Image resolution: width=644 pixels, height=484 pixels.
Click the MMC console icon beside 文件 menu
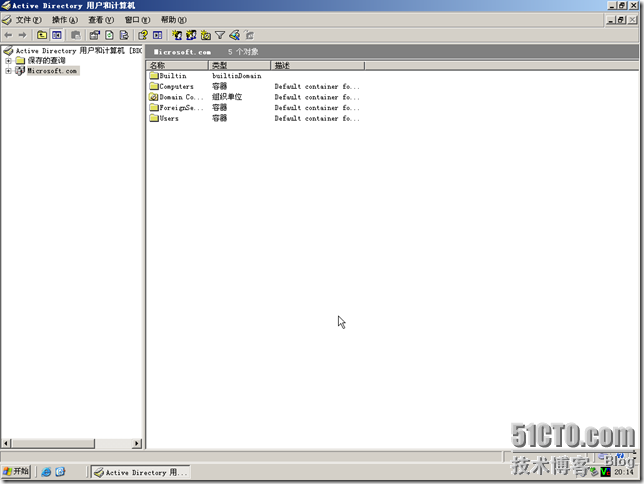tap(7, 20)
